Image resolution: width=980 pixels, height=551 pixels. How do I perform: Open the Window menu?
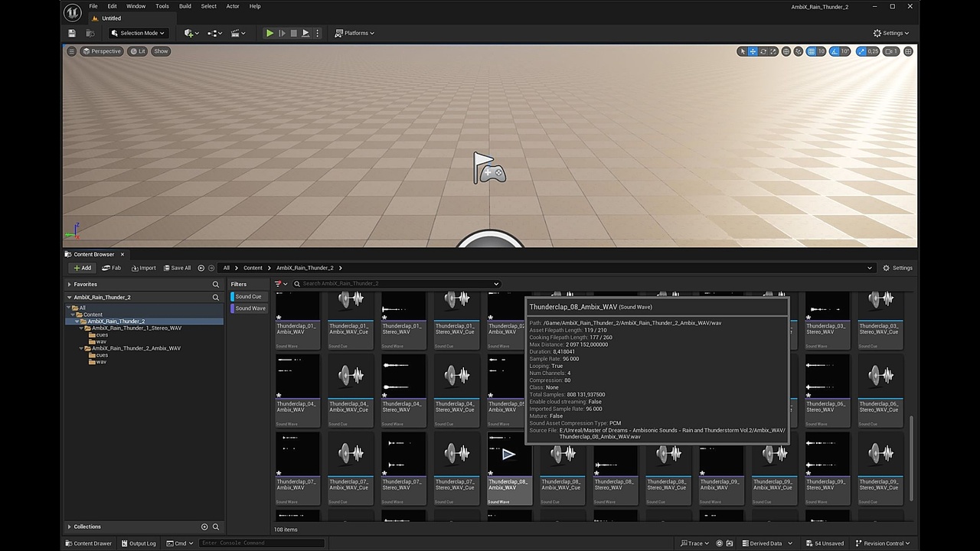point(136,6)
